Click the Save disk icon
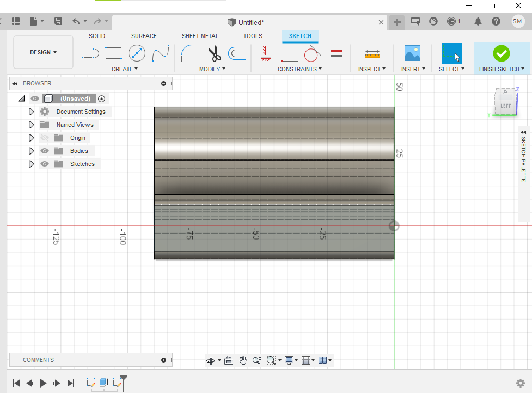This screenshot has width=532, height=393. click(58, 21)
